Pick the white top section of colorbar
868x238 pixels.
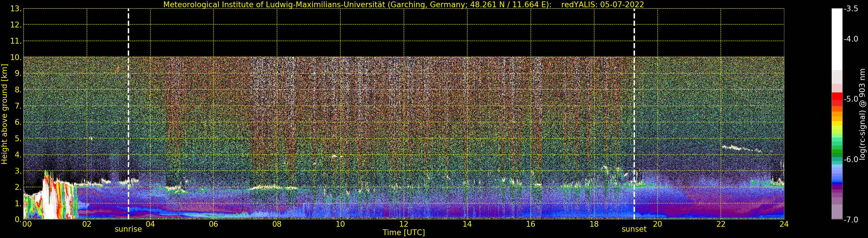(x=837, y=39)
